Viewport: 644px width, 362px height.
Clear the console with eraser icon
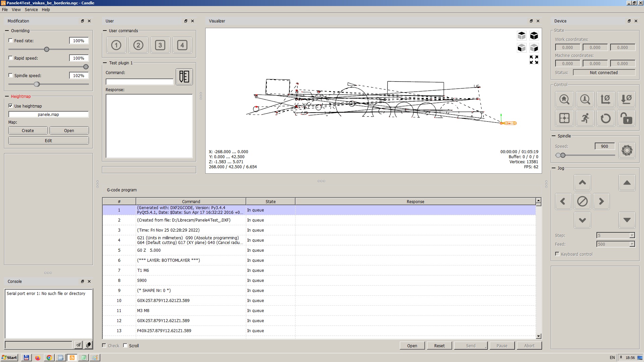coord(88,345)
